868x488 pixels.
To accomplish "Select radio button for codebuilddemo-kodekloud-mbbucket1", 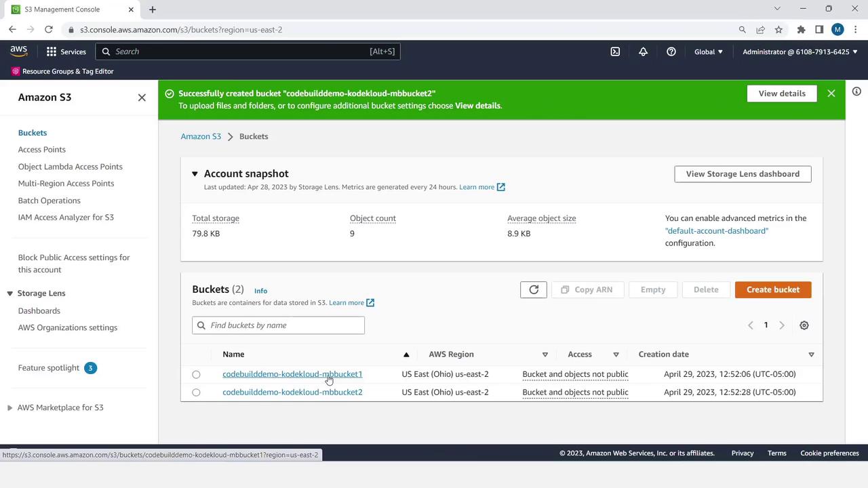I will (x=196, y=374).
